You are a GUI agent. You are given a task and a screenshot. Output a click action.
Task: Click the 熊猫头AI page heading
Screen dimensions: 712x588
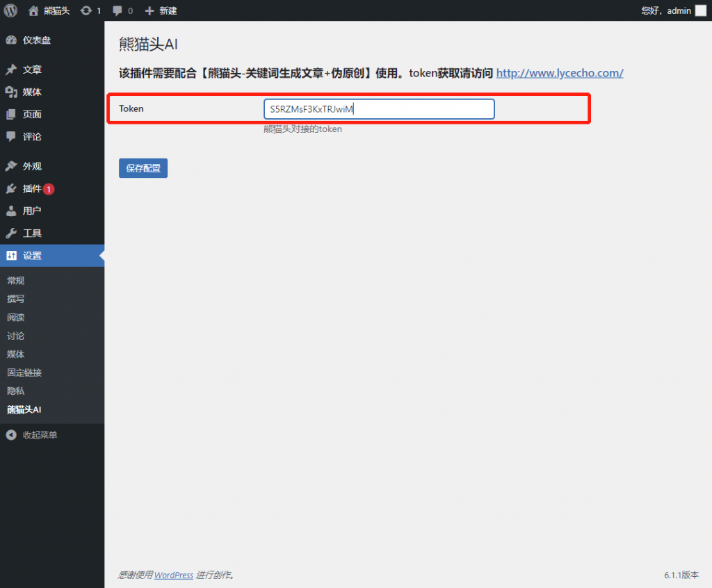pyautogui.click(x=148, y=44)
